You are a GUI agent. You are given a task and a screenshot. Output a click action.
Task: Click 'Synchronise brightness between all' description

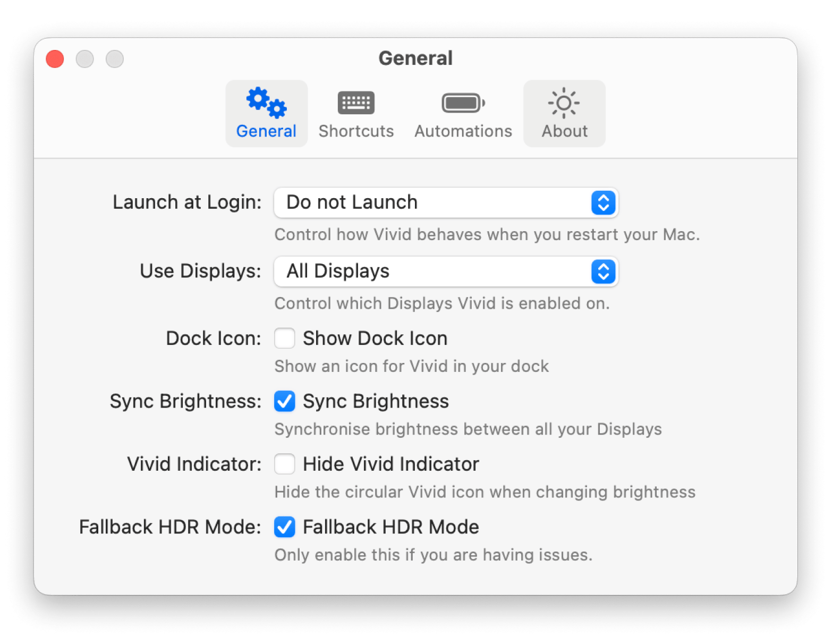click(468, 429)
